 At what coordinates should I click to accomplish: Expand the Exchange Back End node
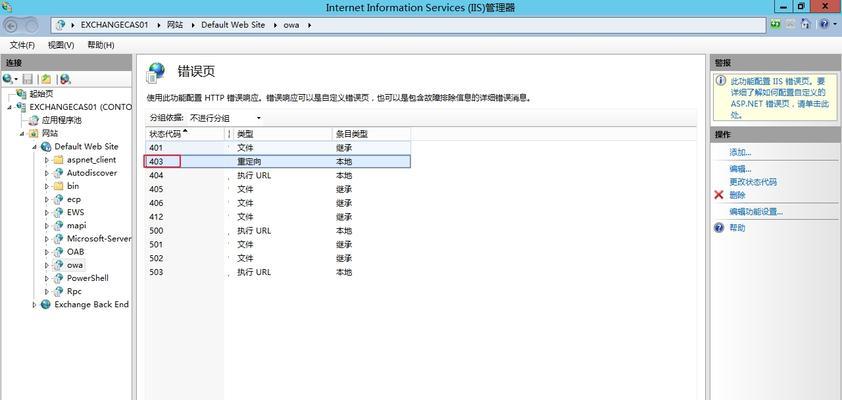tap(35, 304)
